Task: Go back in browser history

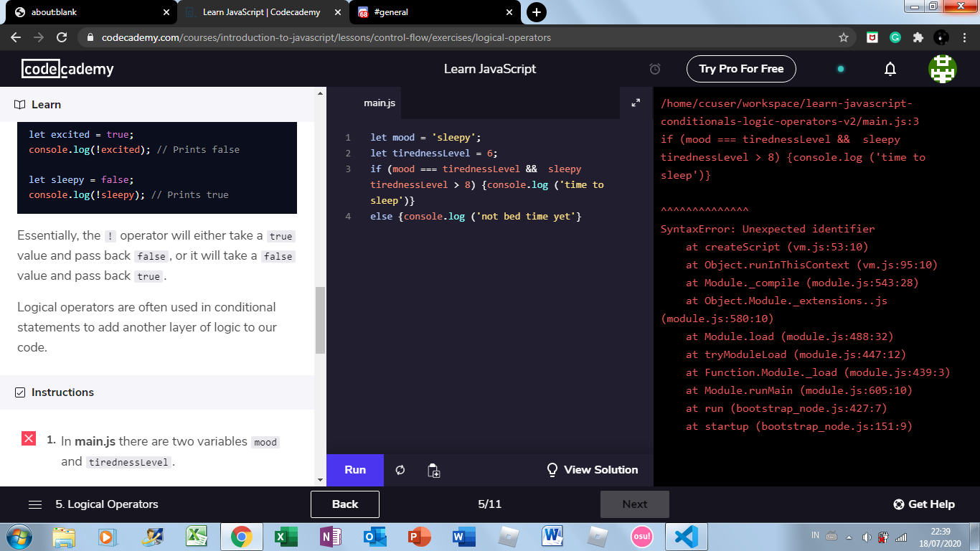Action: (x=16, y=37)
